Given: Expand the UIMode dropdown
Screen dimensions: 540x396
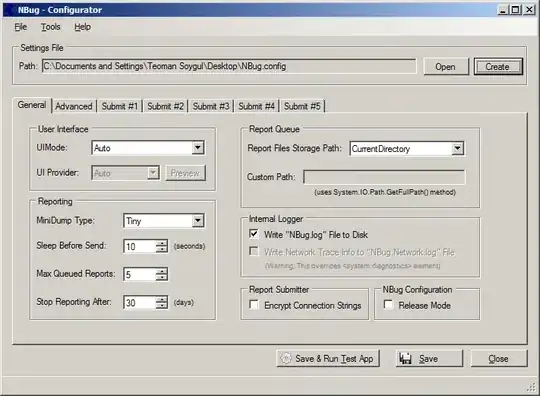Looking at the screenshot, I should point(198,148).
